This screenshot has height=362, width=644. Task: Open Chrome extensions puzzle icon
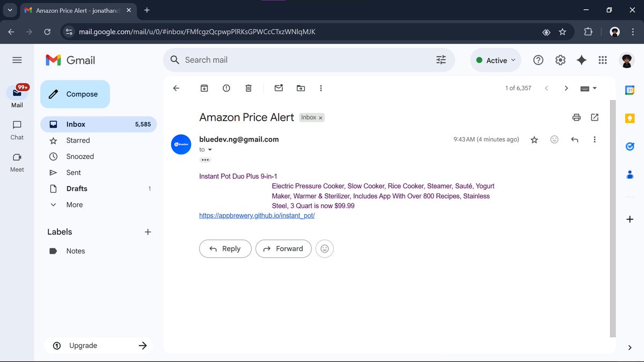pyautogui.click(x=588, y=32)
